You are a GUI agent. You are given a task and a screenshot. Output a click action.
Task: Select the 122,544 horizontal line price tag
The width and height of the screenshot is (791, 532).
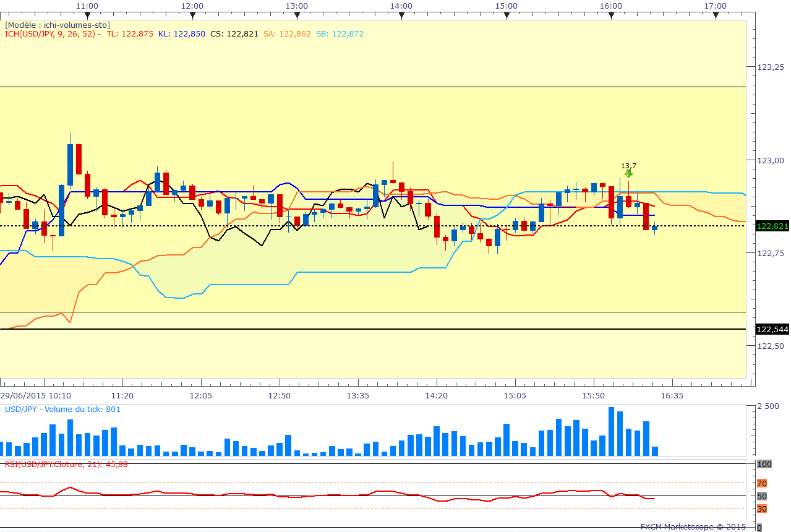(x=772, y=330)
